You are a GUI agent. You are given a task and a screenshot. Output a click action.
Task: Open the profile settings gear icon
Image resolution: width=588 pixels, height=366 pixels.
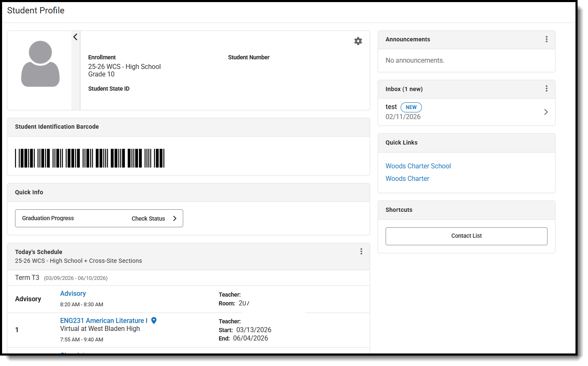pyautogui.click(x=358, y=41)
